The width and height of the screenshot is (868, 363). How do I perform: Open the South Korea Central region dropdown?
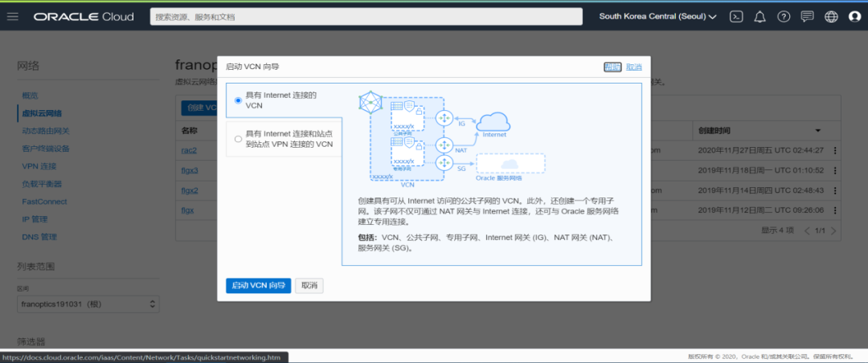(657, 17)
